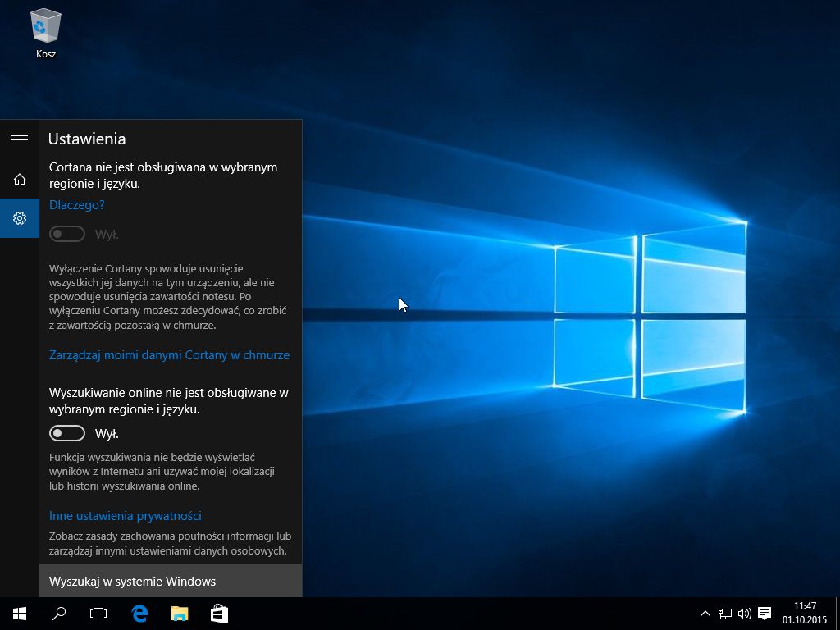This screenshot has width=840, height=630.
Task: Open the Windows Store taskbar icon
Action: point(219,614)
